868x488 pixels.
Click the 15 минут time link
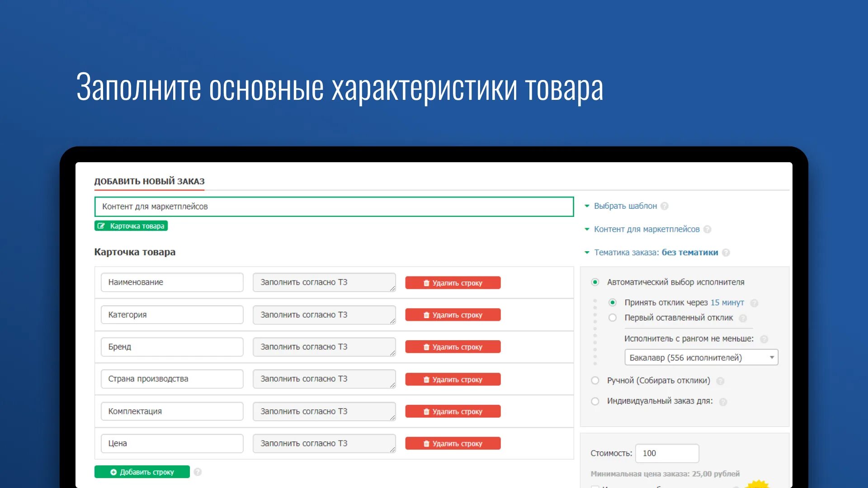727,303
